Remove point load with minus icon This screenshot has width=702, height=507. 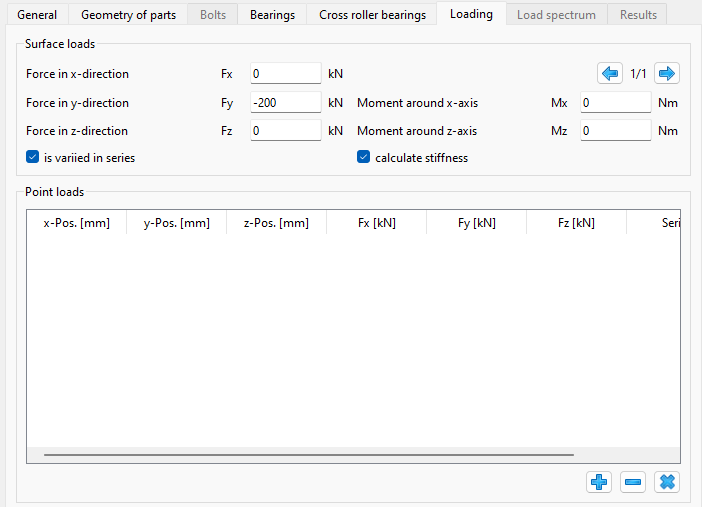tap(633, 482)
